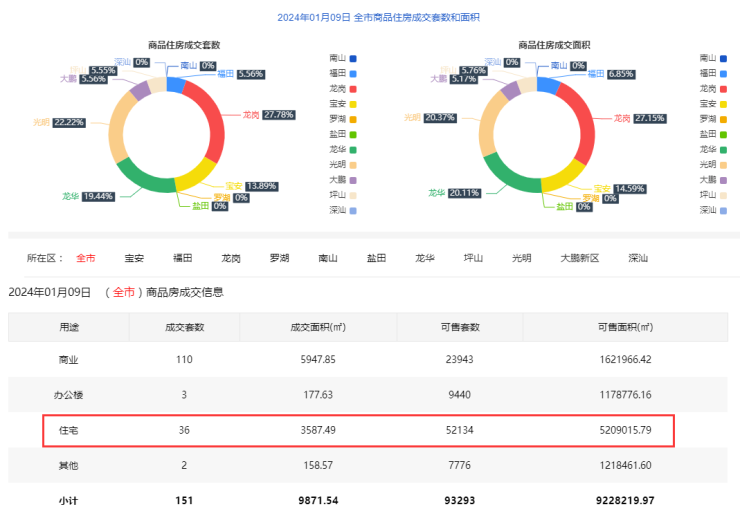Choose 全市 in the district filter row
Viewport: 740px width, 509px height.
[86, 258]
